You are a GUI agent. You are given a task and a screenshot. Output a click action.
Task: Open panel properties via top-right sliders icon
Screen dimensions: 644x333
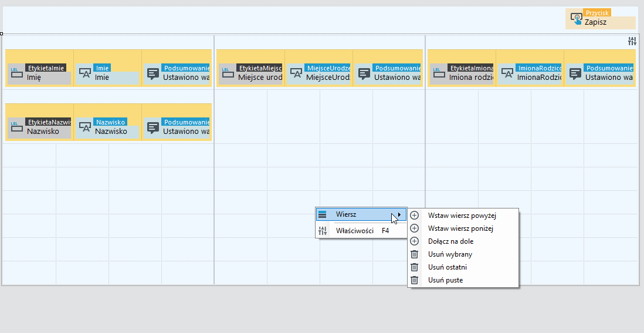point(632,41)
